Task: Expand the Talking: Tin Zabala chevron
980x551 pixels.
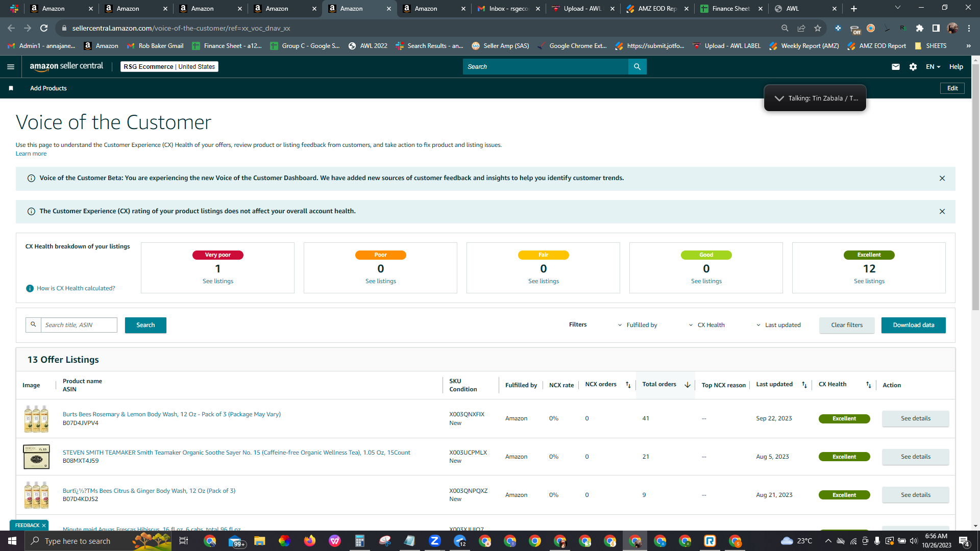Action: tap(779, 98)
